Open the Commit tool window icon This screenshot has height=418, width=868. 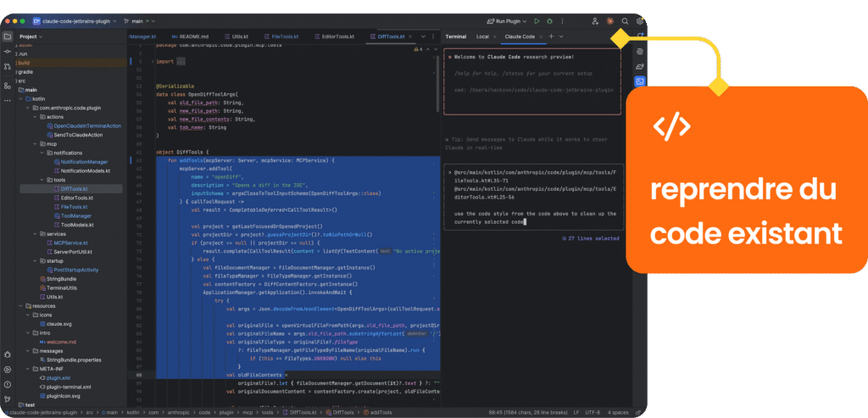point(7,51)
